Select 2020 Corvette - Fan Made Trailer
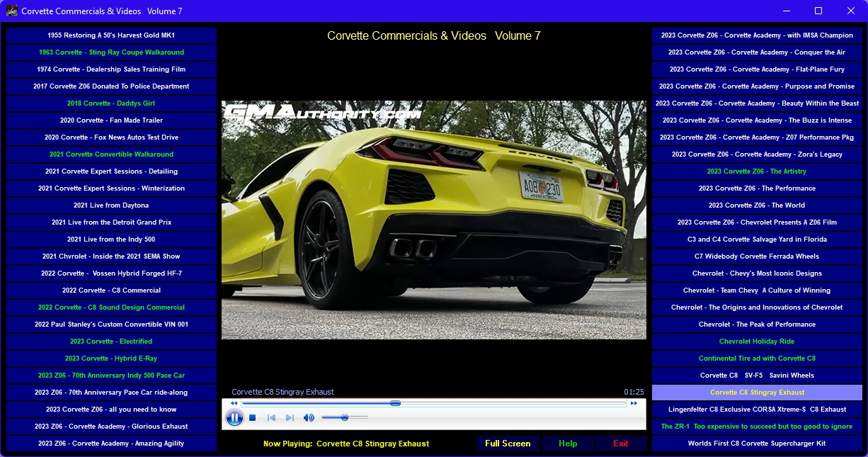Viewport: 868px width, 457px height. [111, 120]
